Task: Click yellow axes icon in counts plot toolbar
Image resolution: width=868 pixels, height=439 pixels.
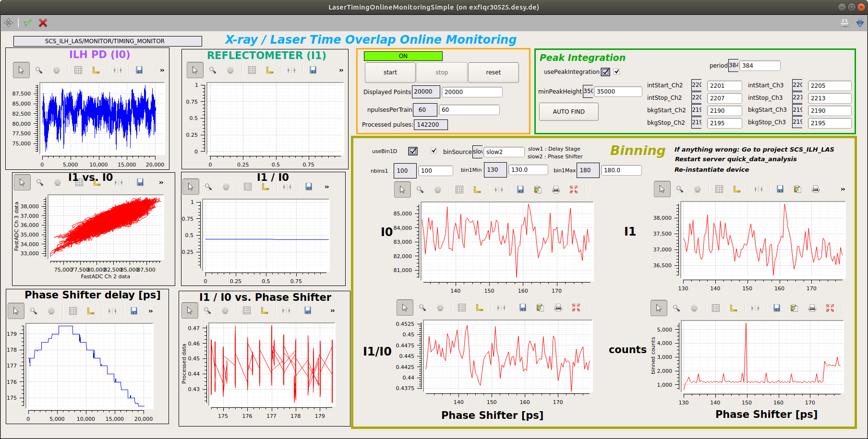Action: [734, 308]
